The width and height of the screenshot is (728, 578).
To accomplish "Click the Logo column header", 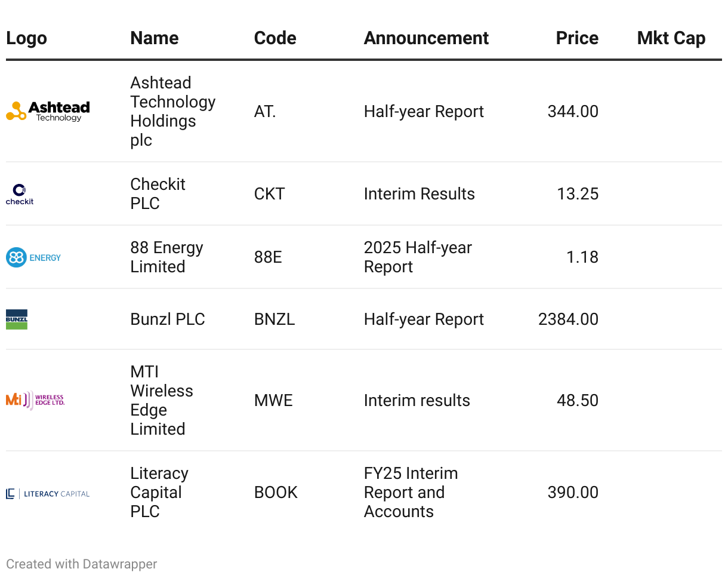I will [x=26, y=38].
